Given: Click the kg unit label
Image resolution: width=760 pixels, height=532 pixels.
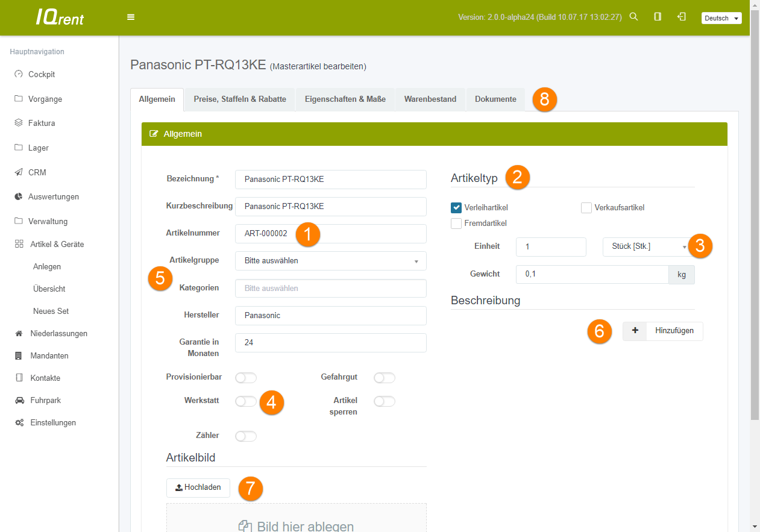Looking at the screenshot, I should 682,274.
